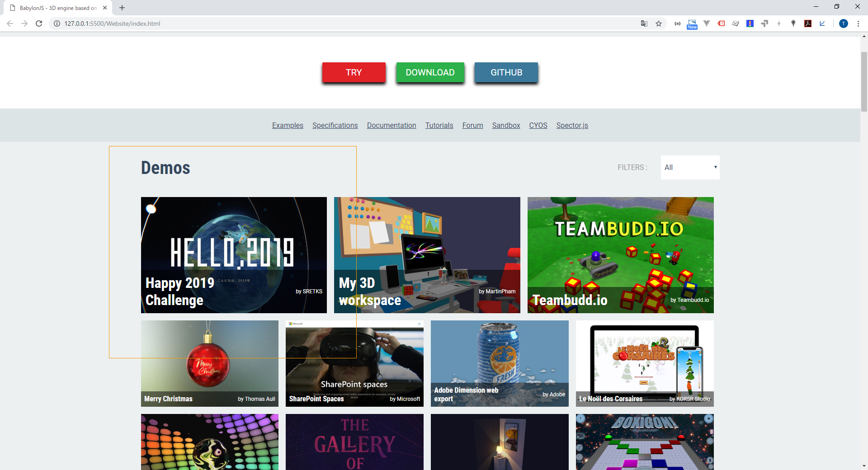Open the Examples link

[288, 125]
